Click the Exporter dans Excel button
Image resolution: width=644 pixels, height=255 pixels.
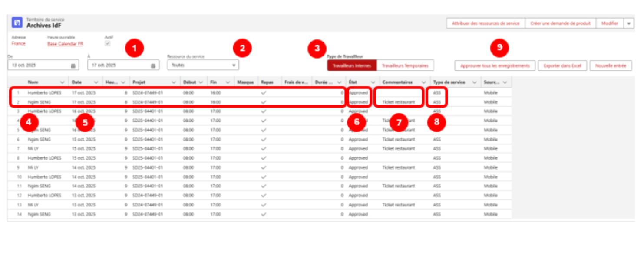pos(562,65)
